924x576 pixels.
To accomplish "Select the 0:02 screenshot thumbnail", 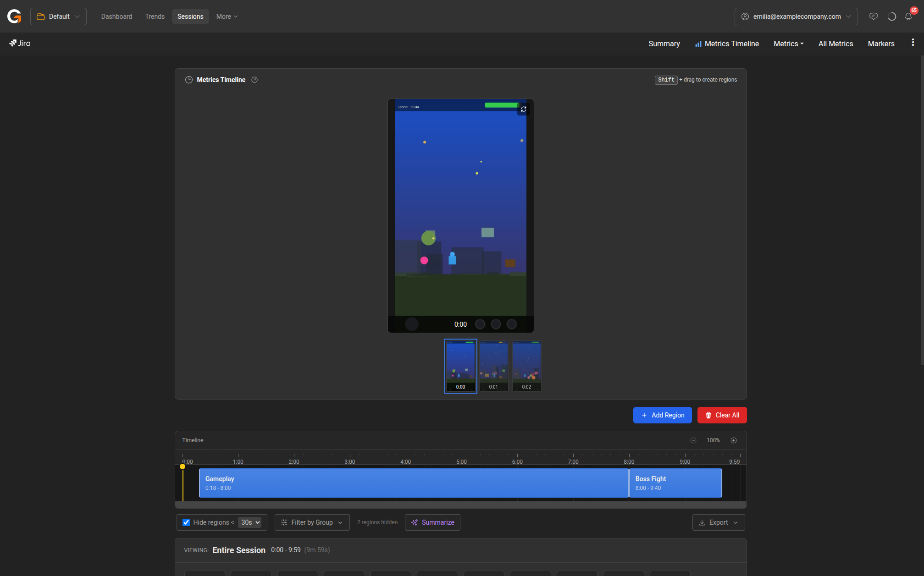I will [526, 366].
